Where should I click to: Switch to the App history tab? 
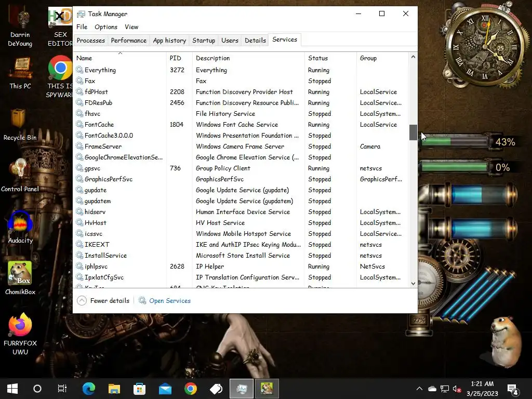click(169, 41)
